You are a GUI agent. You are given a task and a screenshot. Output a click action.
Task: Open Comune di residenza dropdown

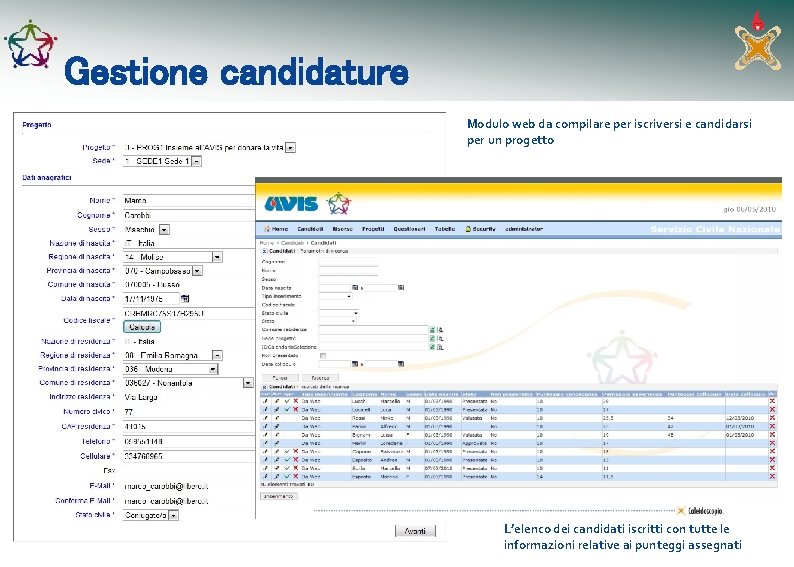[248, 383]
